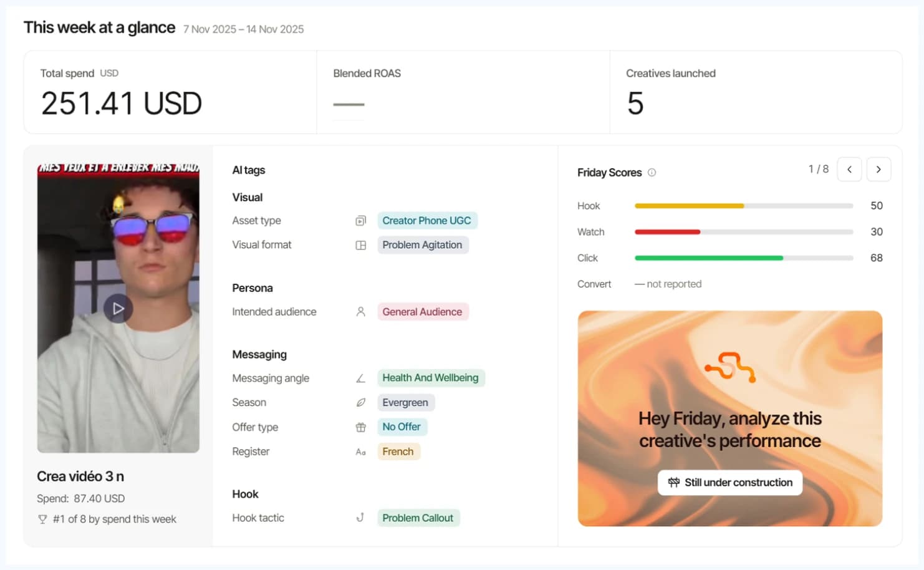
Task: Select the General Audience tag
Action: 422,312
